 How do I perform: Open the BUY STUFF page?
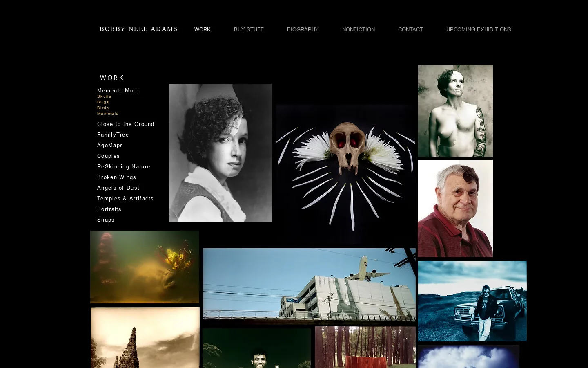[249, 29]
